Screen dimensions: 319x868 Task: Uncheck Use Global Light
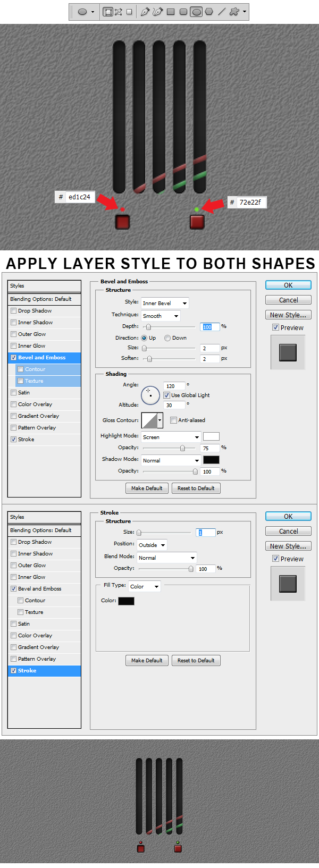166,395
